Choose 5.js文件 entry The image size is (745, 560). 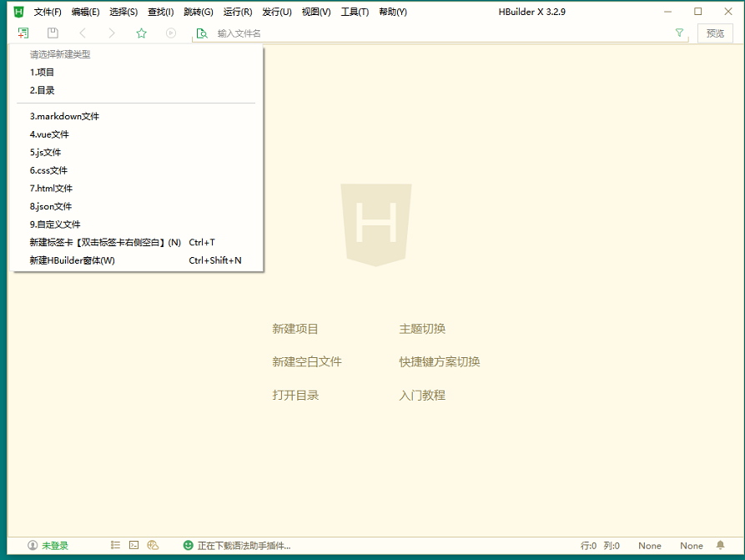coord(136,153)
